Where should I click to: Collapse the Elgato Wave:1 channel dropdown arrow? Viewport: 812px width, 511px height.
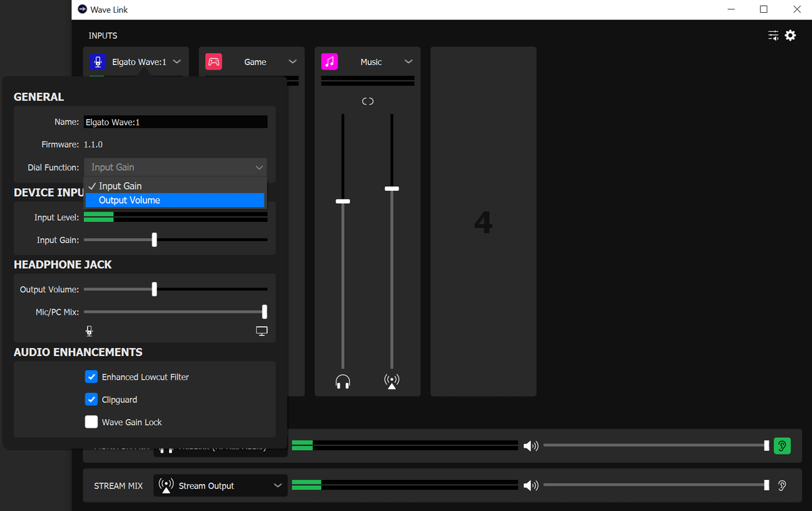pos(177,62)
